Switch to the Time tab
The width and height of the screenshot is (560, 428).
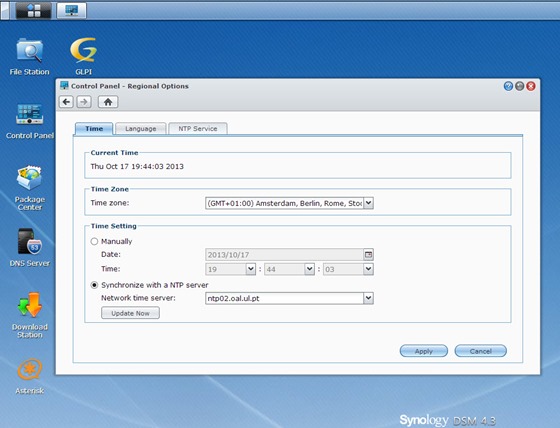pos(94,129)
